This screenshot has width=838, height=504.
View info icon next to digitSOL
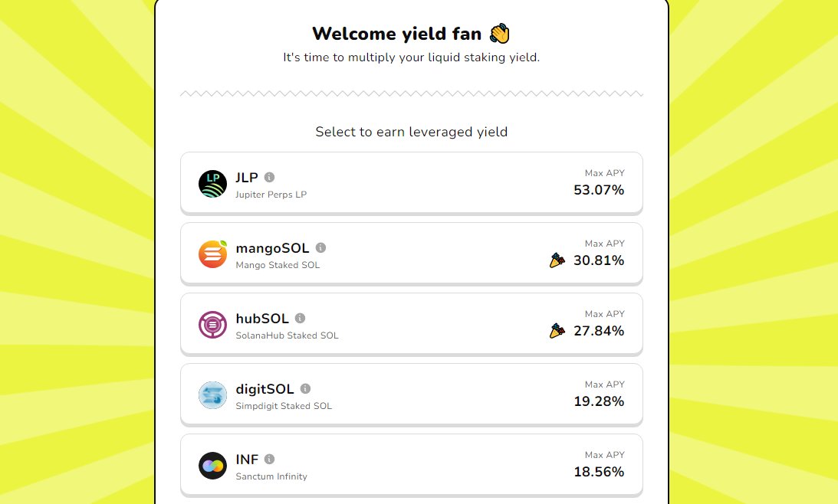(305, 388)
